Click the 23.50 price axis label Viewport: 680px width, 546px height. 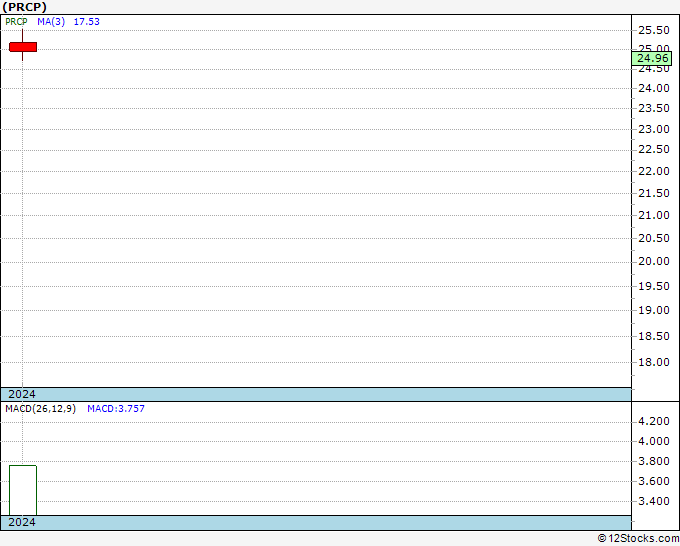[654, 108]
